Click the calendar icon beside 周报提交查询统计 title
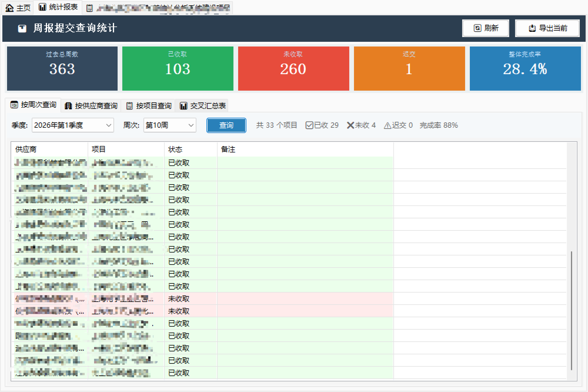 pyautogui.click(x=22, y=29)
